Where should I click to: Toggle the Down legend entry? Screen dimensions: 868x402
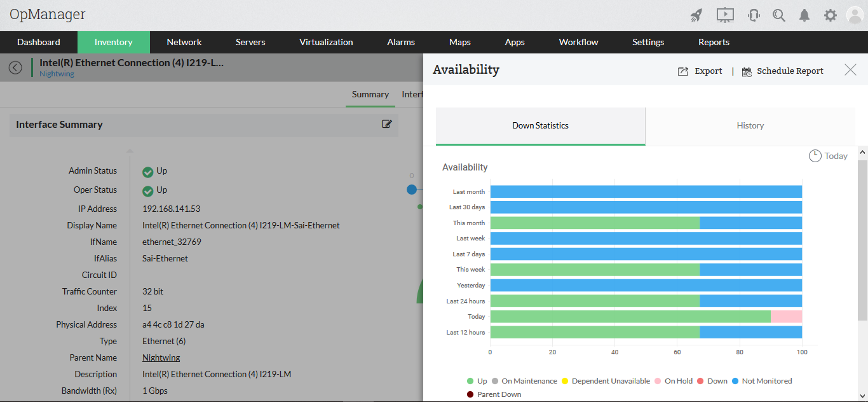(x=712, y=381)
